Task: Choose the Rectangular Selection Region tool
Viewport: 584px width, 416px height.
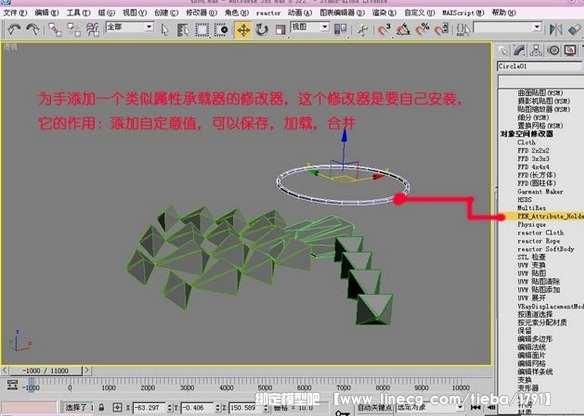Action: 202,30
